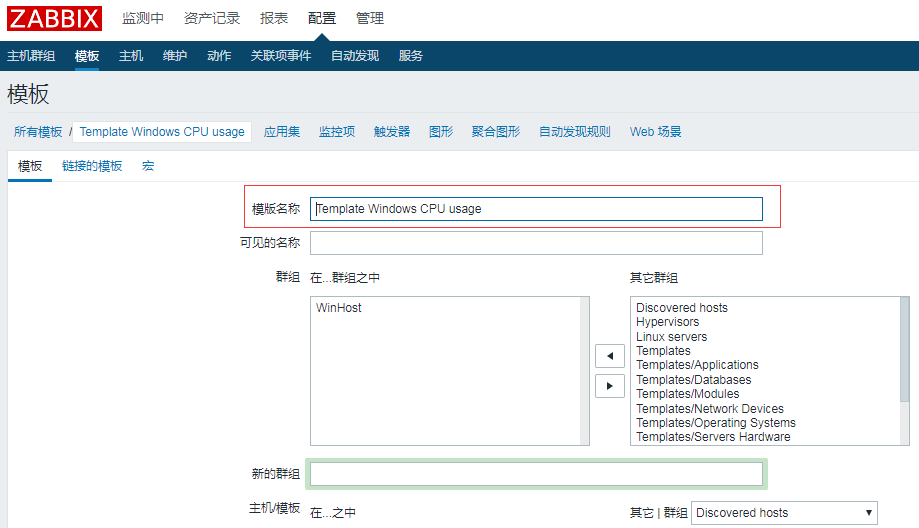Open the 应用集 link

[282, 132]
